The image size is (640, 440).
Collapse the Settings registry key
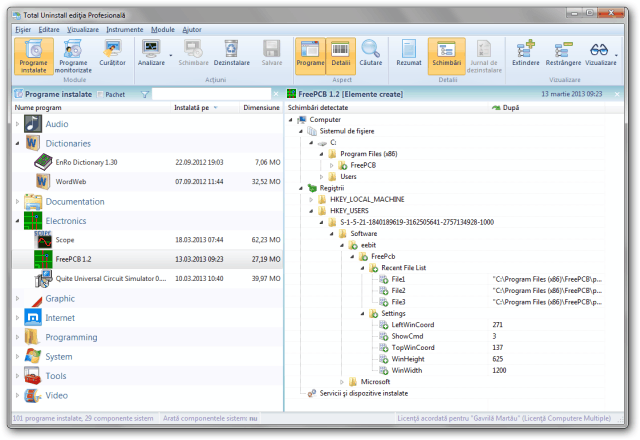362,313
